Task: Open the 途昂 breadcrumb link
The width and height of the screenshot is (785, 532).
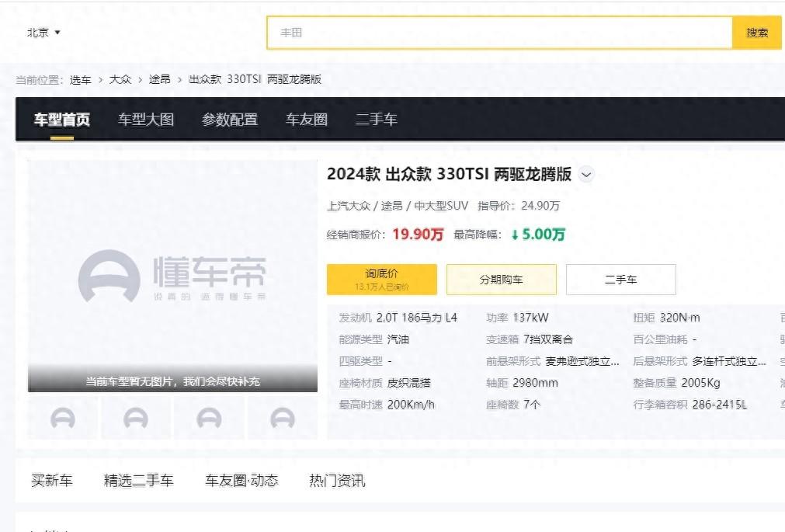Action: [x=160, y=79]
